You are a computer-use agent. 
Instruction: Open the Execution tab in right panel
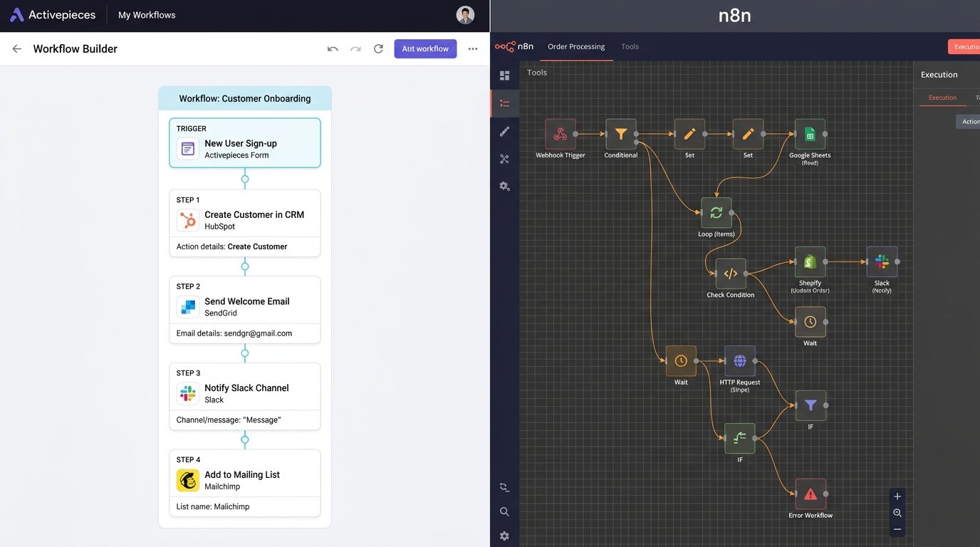(942, 98)
